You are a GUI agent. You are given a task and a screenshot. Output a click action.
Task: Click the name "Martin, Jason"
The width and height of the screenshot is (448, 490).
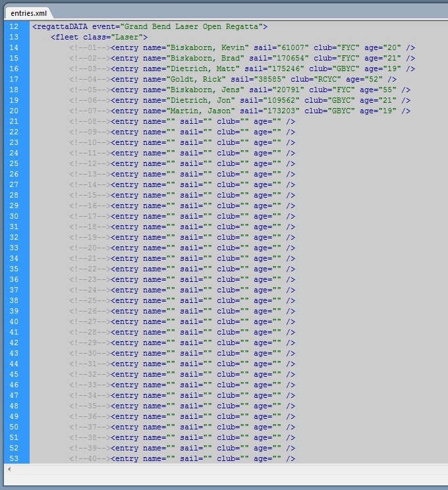[201, 111]
